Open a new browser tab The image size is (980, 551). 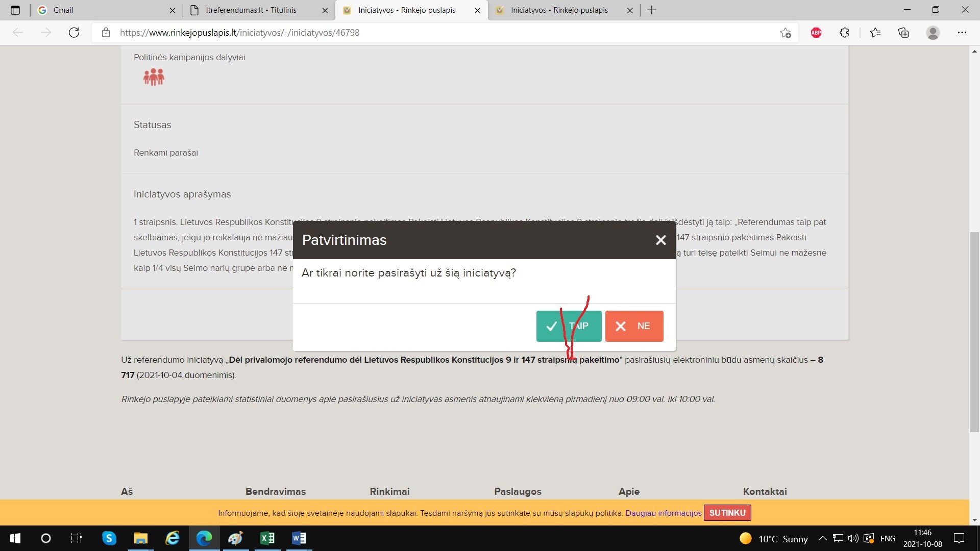click(x=652, y=10)
